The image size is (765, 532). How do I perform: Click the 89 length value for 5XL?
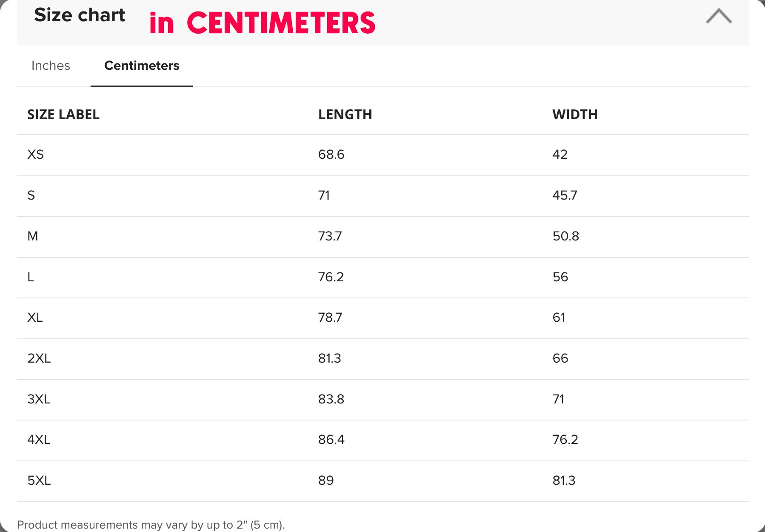tap(326, 481)
